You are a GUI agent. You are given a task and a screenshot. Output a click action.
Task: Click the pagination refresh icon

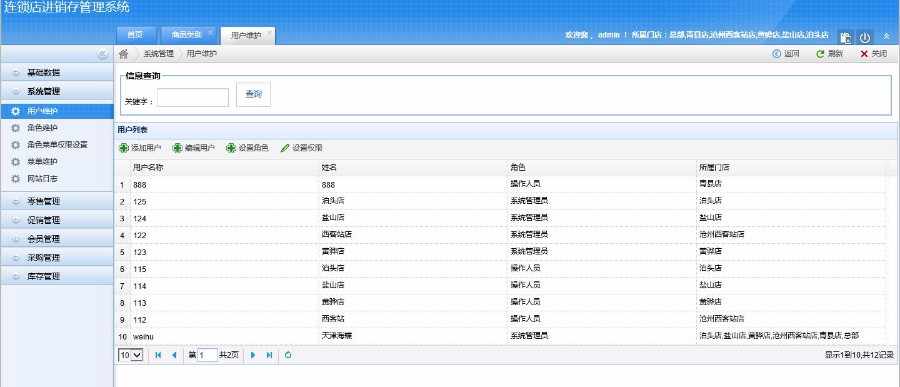pos(288,355)
